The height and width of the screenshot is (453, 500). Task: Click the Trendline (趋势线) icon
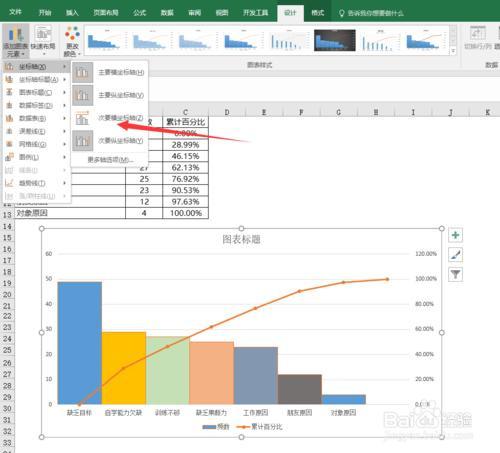click(9, 183)
